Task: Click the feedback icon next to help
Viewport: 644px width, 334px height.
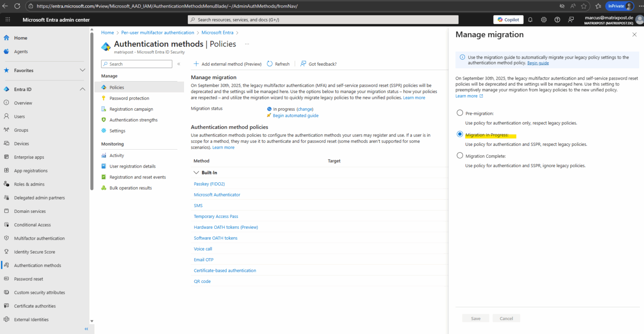Action: point(571,19)
